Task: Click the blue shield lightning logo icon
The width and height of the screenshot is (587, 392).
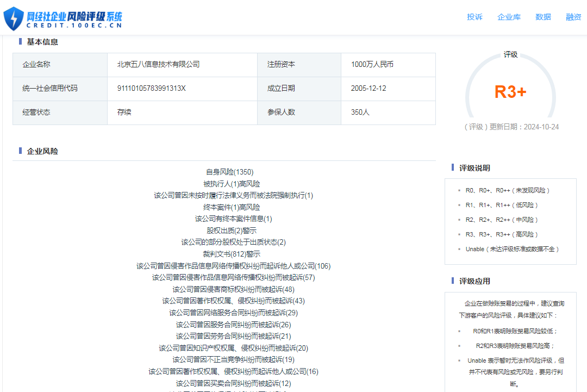Action: tap(14, 18)
